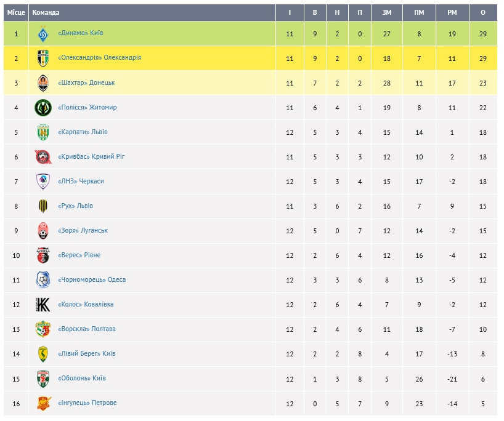Click the Obolon Kyiv emblem
Image resolution: width=504 pixels, height=421 pixels.
coord(43,379)
